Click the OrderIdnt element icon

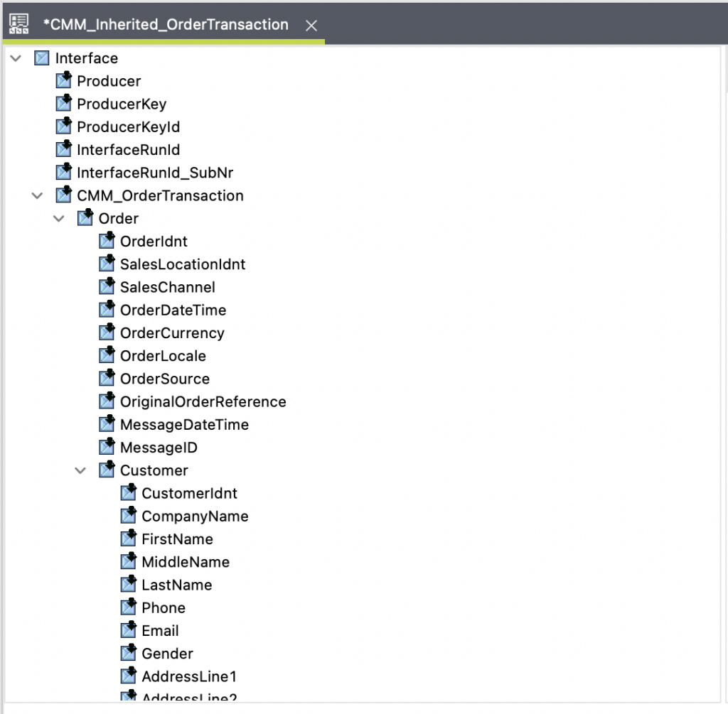[107, 240]
